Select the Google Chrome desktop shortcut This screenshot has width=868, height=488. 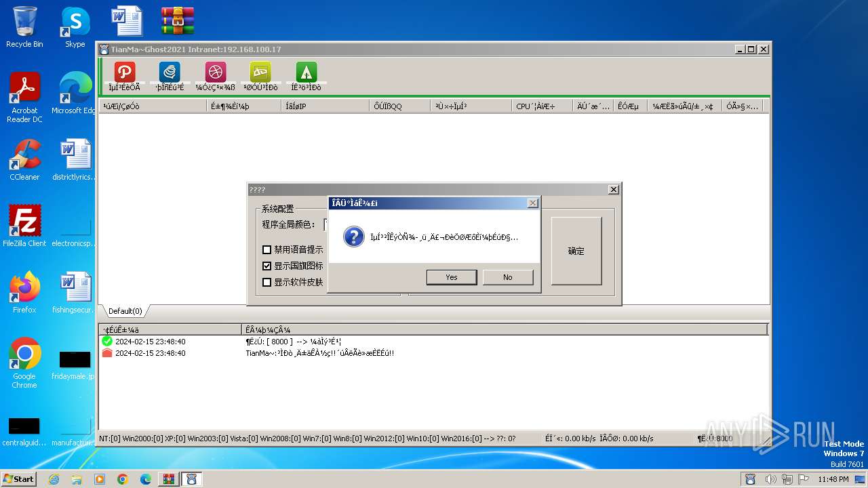point(24,363)
